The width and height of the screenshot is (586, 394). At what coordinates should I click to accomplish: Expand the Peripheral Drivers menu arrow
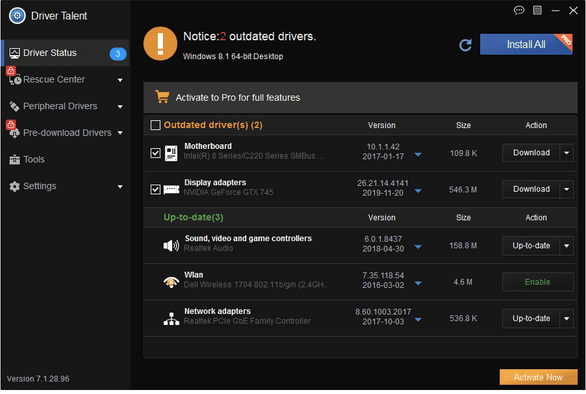[x=120, y=107]
